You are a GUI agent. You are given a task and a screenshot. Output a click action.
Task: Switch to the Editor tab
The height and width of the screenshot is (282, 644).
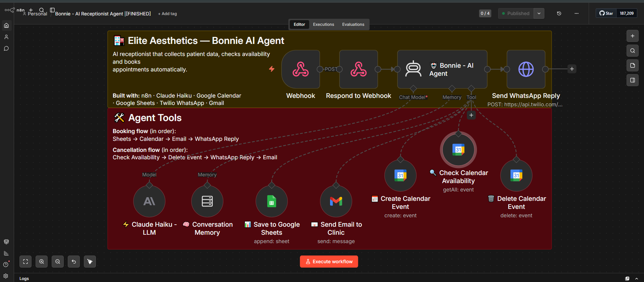tap(299, 24)
